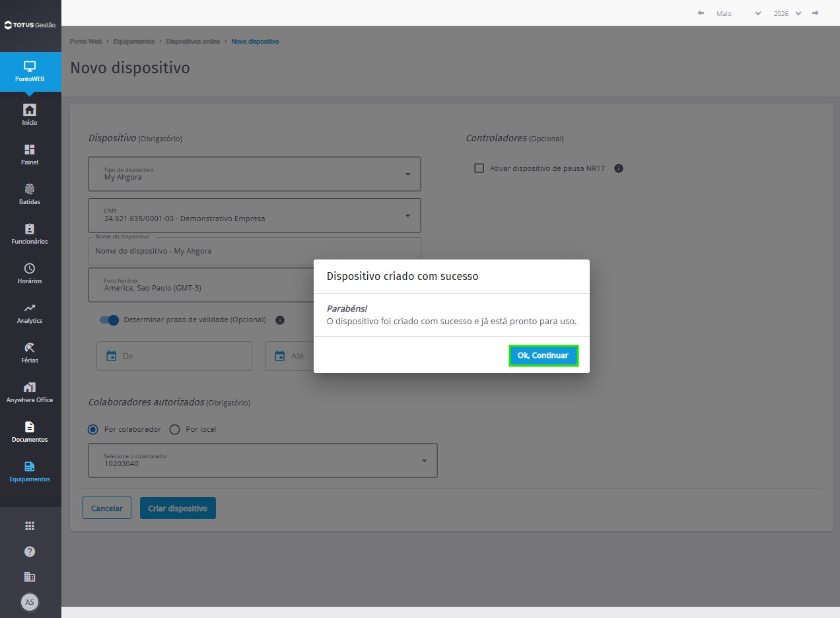Select the Por colaborador radio option
Viewport: 840px width, 618px height.
pos(93,429)
